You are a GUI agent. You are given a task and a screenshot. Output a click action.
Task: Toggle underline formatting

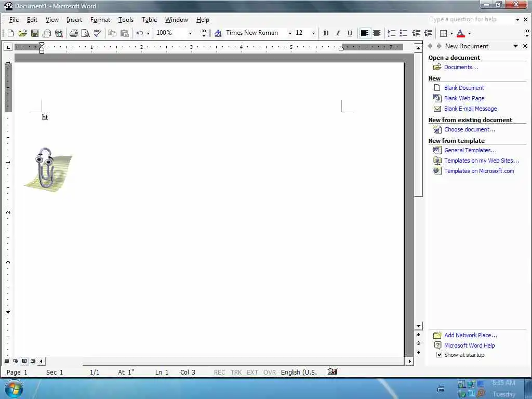[350, 33]
